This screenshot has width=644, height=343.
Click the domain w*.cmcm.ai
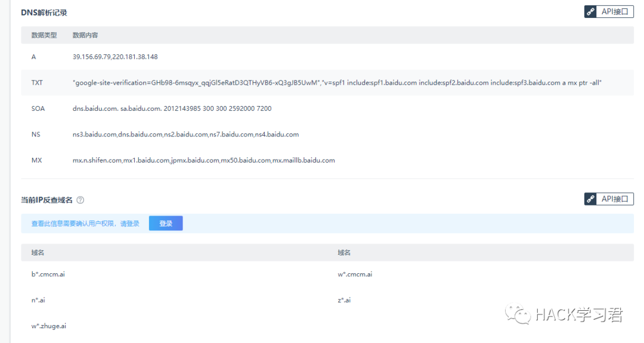point(355,274)
